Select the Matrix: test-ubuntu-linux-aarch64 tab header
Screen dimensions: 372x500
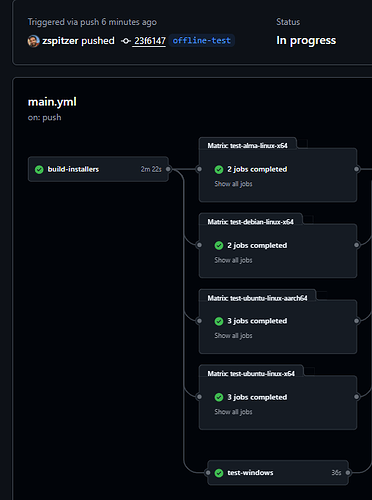pos(257,298)
